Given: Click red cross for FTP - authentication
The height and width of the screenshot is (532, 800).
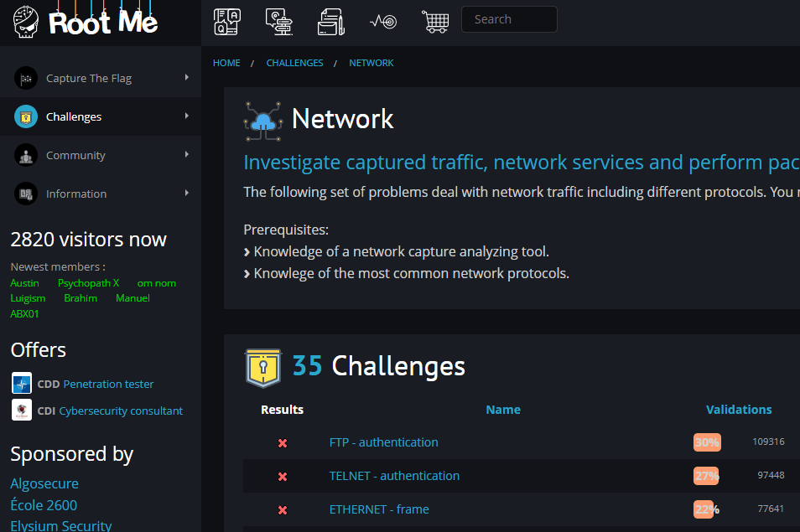Looking at the screenshot, I should coord(282,443).
